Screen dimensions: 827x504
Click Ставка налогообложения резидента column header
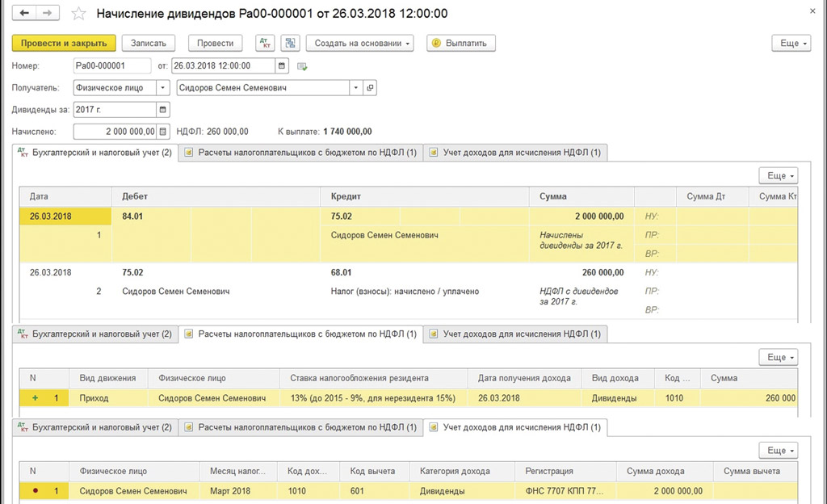[373, 378]
